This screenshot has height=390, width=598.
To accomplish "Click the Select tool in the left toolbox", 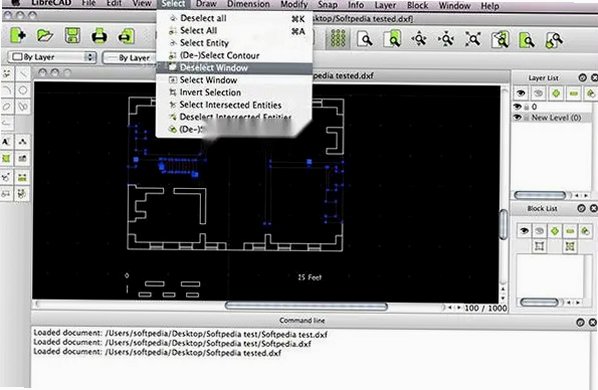I will (23, 194).
